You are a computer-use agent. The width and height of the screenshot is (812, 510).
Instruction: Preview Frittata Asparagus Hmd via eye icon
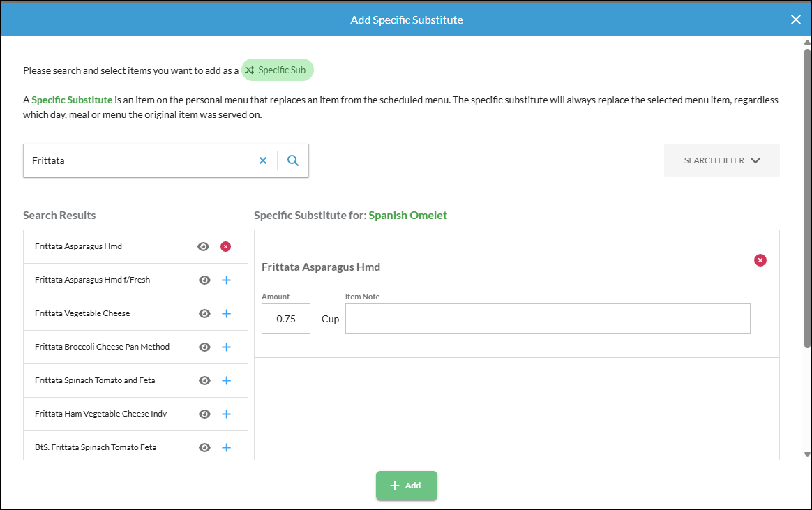[203, 246]
